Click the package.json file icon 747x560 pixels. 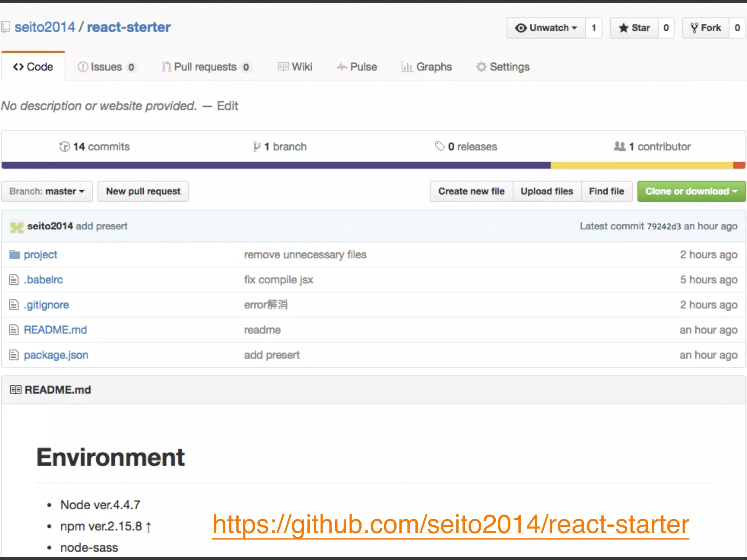14,355
